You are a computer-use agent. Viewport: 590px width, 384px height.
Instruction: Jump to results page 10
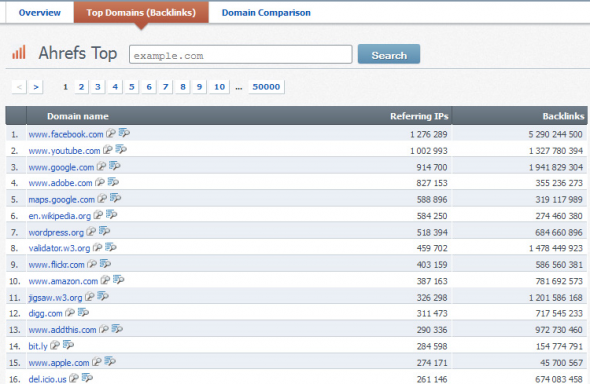220,87
